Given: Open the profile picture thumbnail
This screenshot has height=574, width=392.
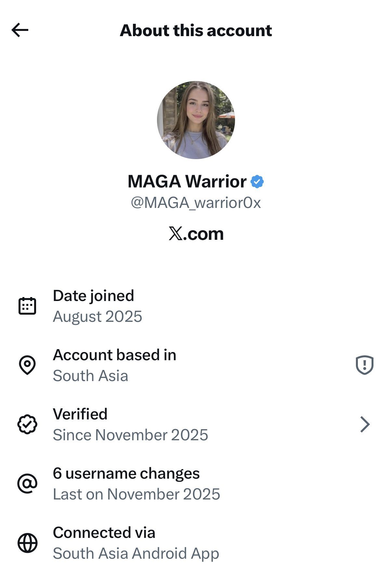Looking at the screenshot, I should [x=196, y=120].
